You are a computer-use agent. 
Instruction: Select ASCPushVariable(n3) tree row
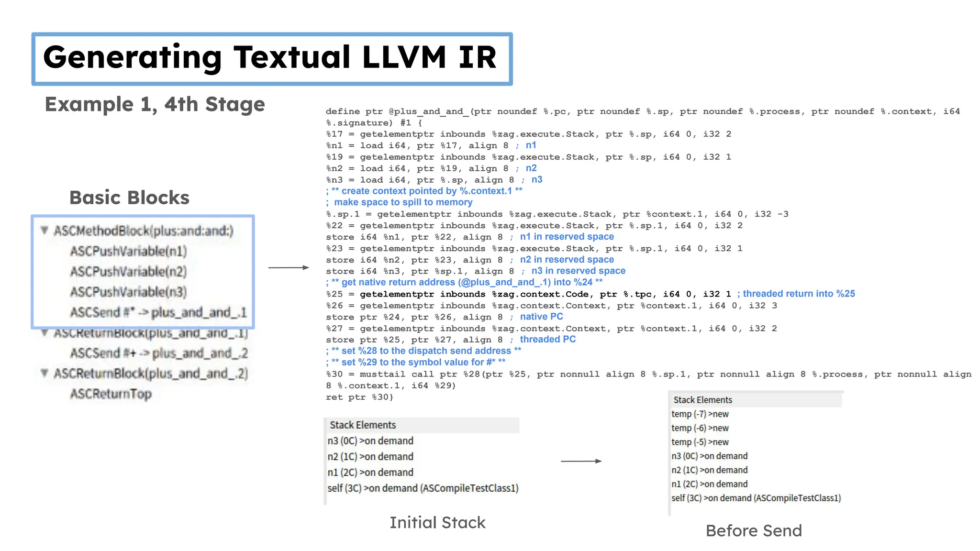(x=128, y=292)
